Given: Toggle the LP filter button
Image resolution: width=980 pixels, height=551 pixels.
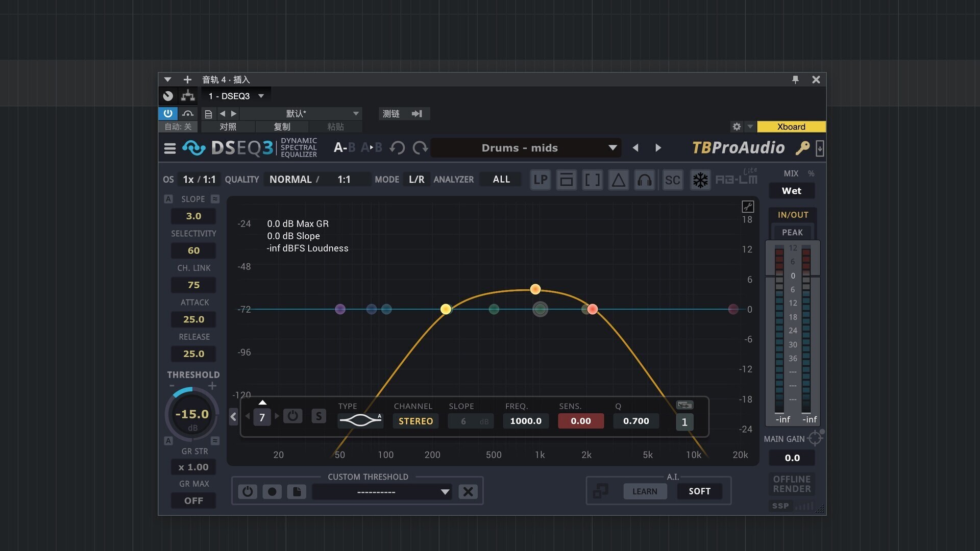Looking at the screenshot, I should [x=541, y=180].
